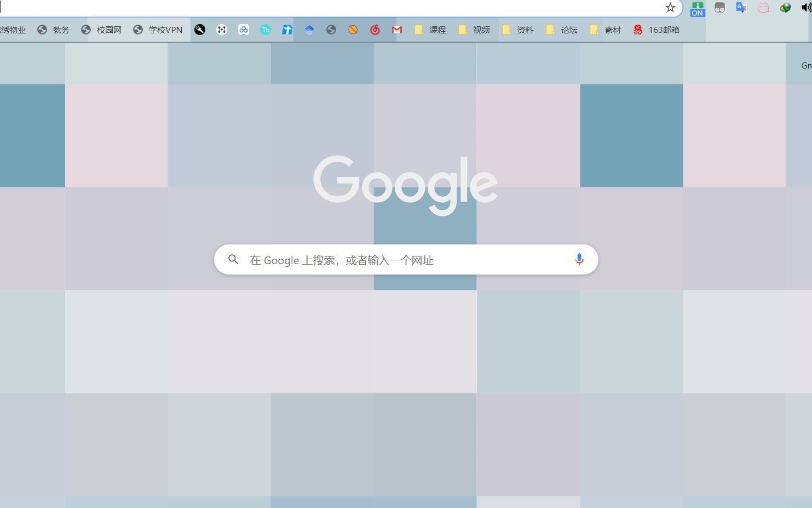Click the green ON extension to toggle it
Screen dimensions: 812x508
coord(696,8)
